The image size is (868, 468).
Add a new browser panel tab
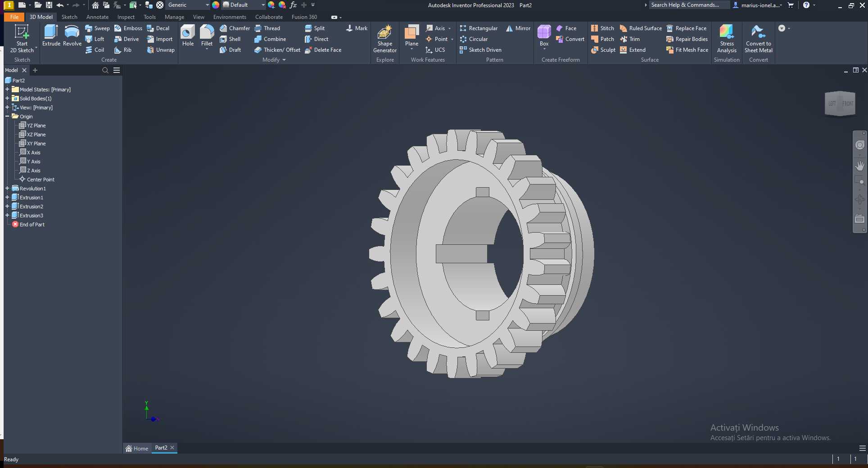(x=35, y=70)
